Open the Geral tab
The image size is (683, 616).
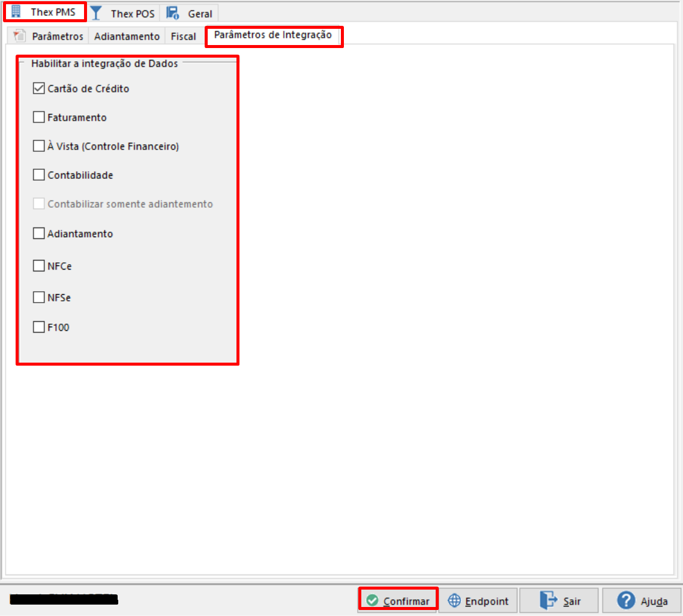coord(190,13)
